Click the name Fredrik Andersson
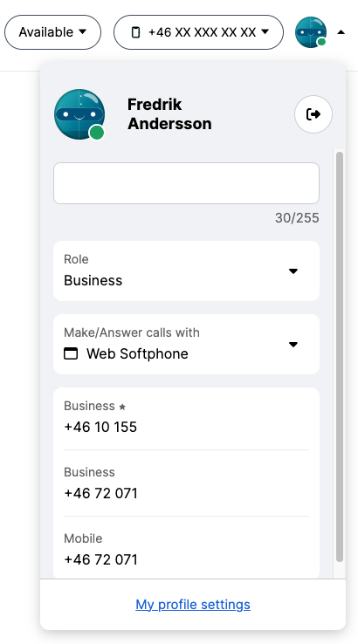Image resolution: width=358 pixels, height=644 pixels. coord(169,114)
